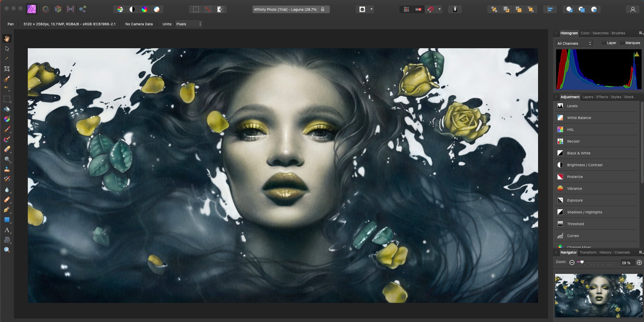Pick the Rectangle shape tool
The height and width of the screenshot is (322, 644).
(x=7, y=220)
